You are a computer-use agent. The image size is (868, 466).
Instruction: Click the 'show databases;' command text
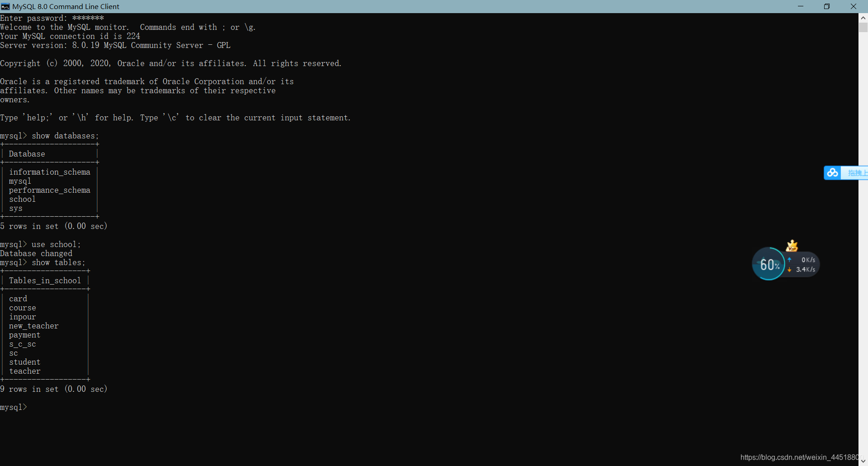(65, 136)
